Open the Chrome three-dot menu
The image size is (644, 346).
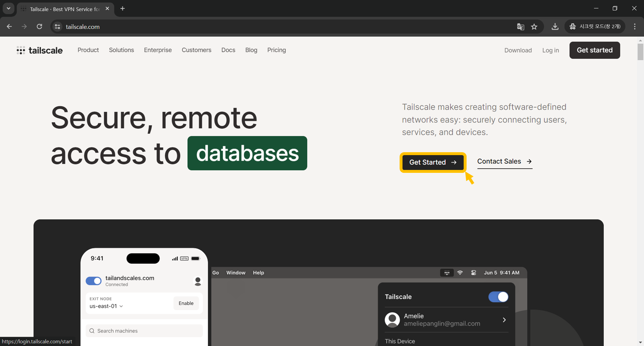coord(635,26)
